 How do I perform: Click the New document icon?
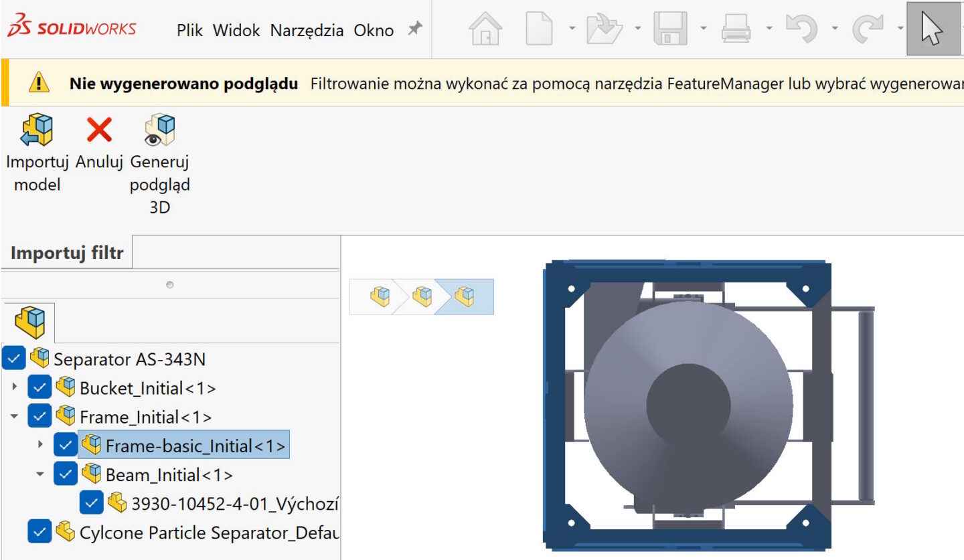click(x=540, y=29)
